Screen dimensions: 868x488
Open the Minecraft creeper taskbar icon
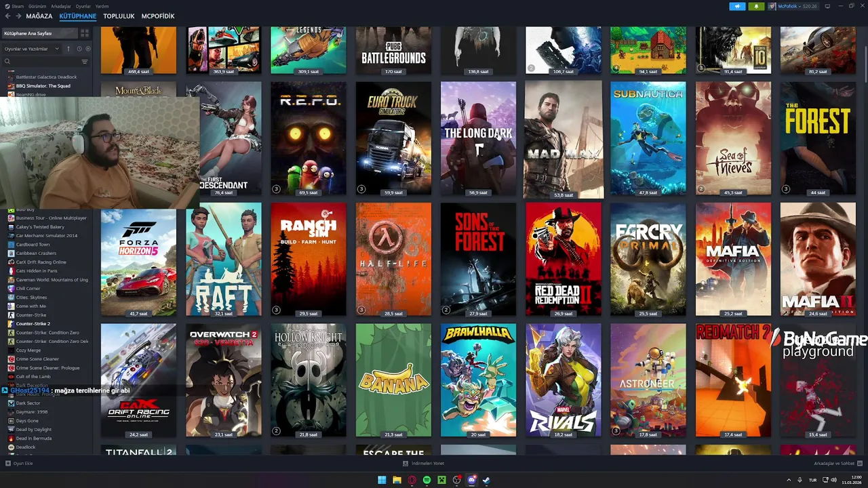[441, 480]
